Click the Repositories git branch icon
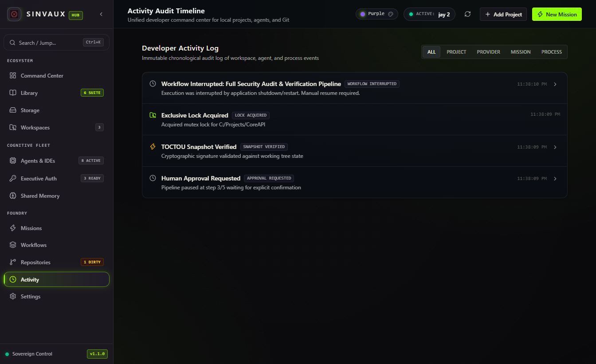Screen dimensions: 596x364 point(13,262)
